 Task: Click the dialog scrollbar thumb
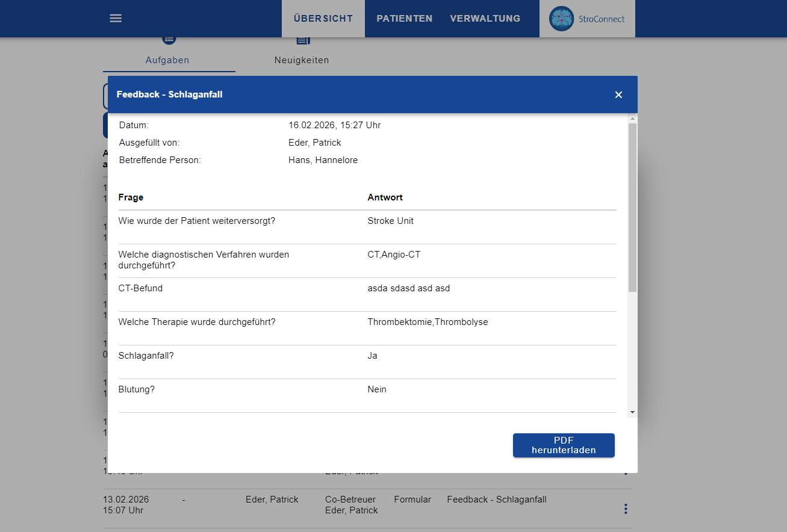[632, 208]
